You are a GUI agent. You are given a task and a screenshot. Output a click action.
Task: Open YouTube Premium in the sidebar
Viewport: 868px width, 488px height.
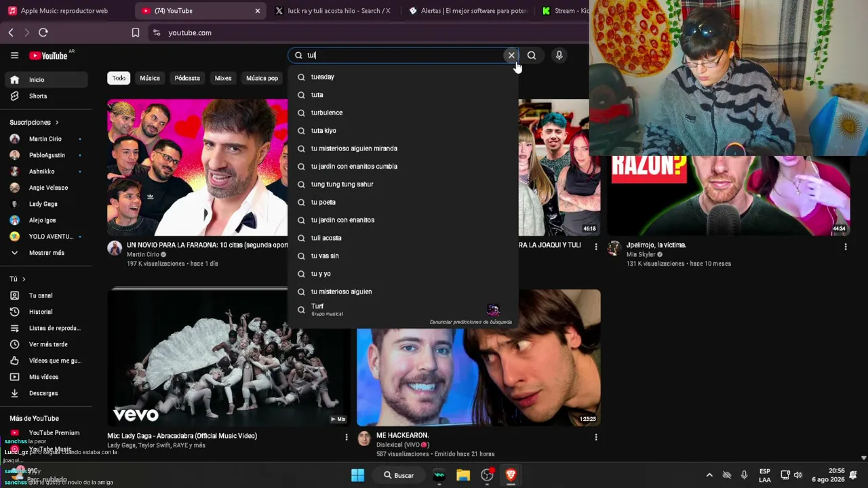coord(46,433)
